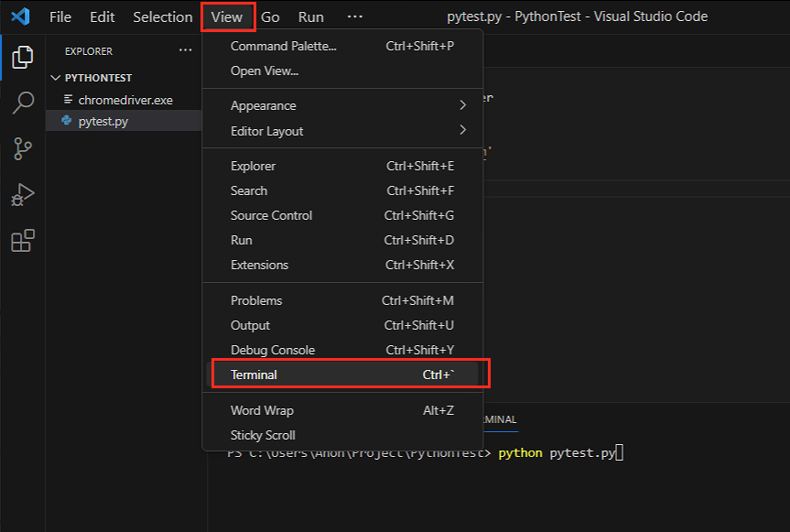Click the Explorer panel more actions ellipsis
This screenshot has width=790, height=532.
pyautogui.click(x=186, y=51)
